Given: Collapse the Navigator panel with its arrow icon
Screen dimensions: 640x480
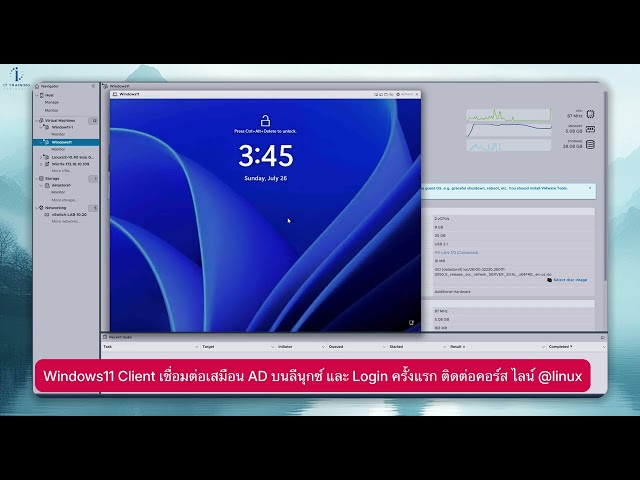Looking at the screenshot, I should pyautogui.click(x=93, y=86).
